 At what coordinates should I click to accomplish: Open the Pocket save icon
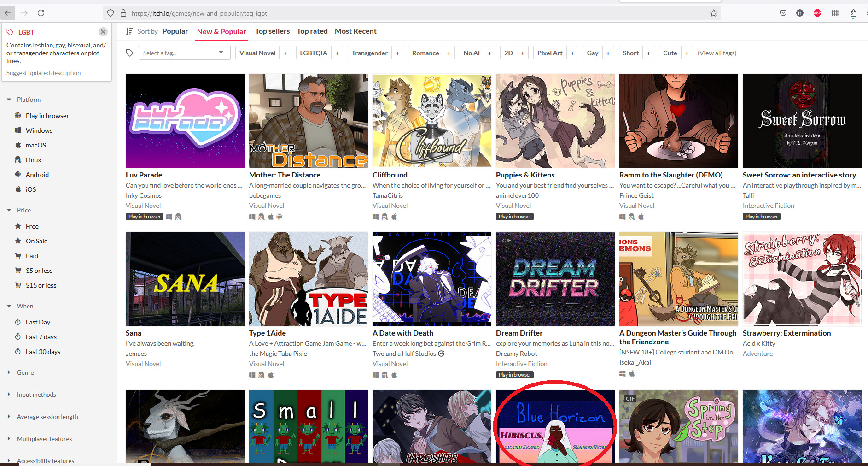(x=783, y=13)
